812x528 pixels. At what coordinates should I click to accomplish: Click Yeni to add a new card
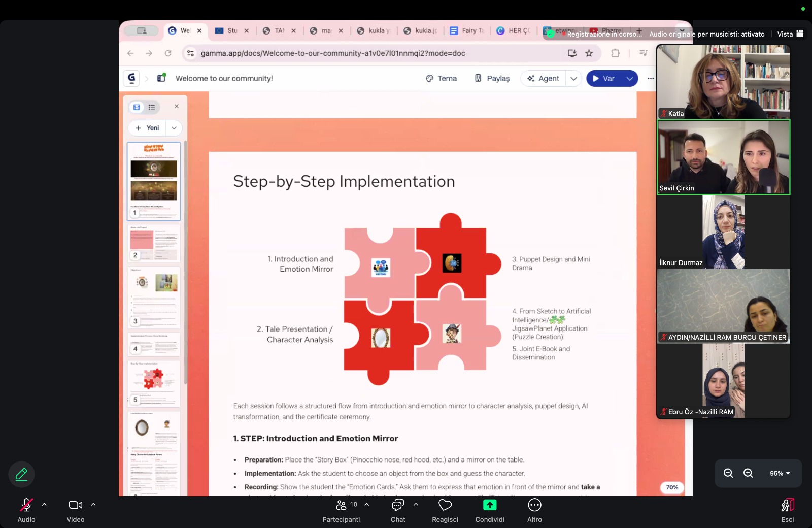point(148,128)
